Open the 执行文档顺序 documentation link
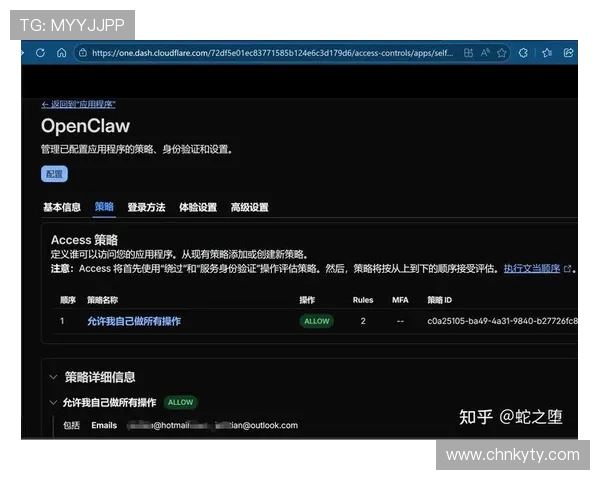 point(532,269)
